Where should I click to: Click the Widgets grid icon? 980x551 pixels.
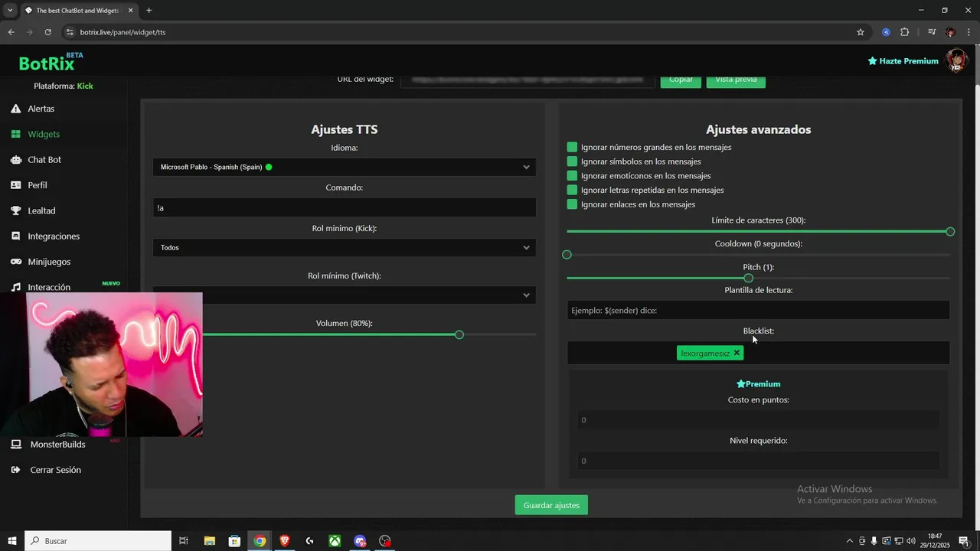(x=16, y=134)
